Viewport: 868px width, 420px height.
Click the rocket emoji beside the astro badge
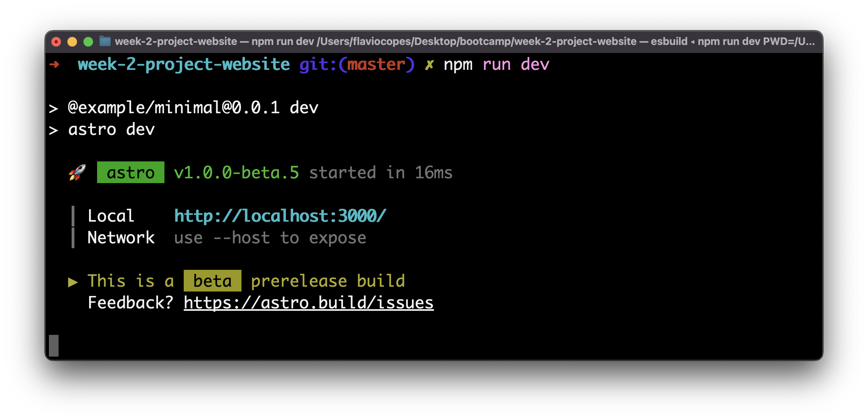point(77,173)
